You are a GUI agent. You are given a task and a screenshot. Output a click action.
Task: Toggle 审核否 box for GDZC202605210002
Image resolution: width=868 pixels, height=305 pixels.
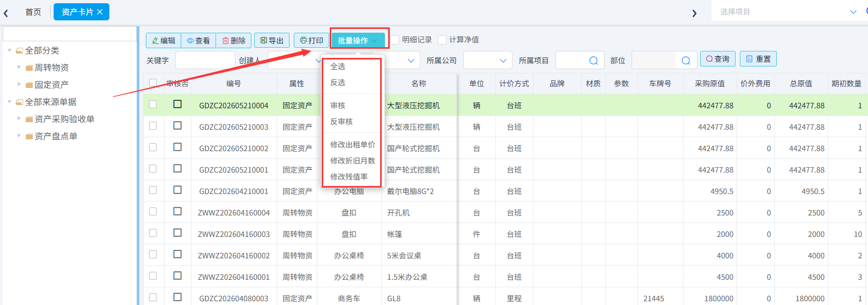(x=177, y=147)
